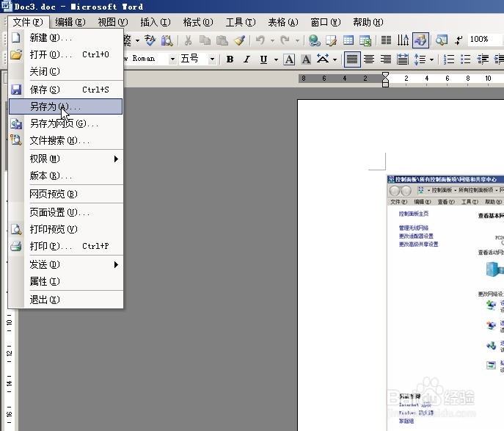Open the Undo history dropdown arrow
504x431 pixels.
(273, 41)
